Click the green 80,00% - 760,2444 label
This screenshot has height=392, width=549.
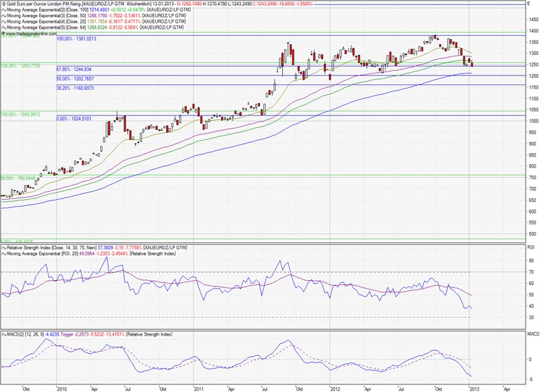pyautogui.click(x=19, y=178)
